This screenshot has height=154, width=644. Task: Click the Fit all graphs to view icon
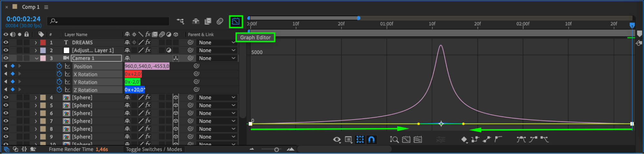pyautogui.click(x=418, y=140)
